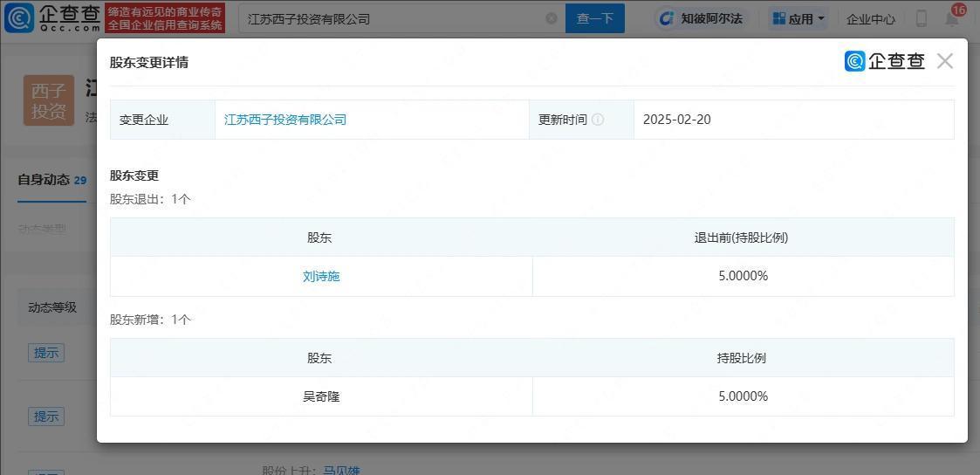Open shareholder 刘诗施's profile link
Viewport: 980px width, 475px height.
pos(321,276)
